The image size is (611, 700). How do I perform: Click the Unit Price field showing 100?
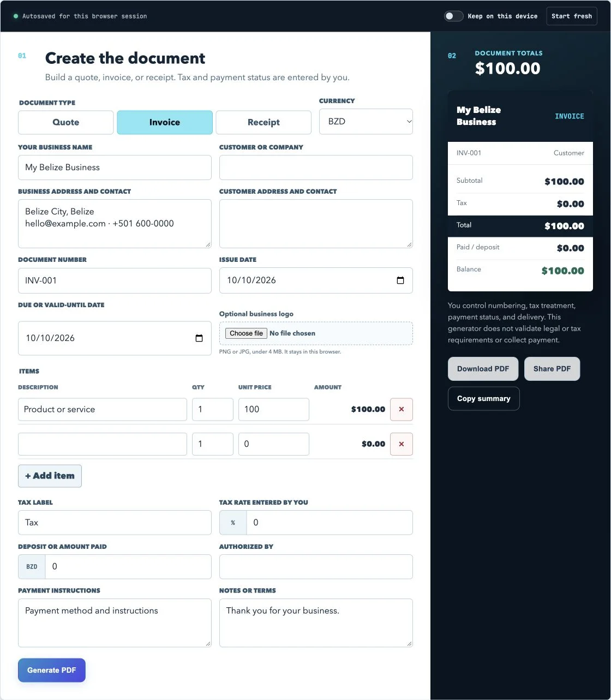coord(274,409)
